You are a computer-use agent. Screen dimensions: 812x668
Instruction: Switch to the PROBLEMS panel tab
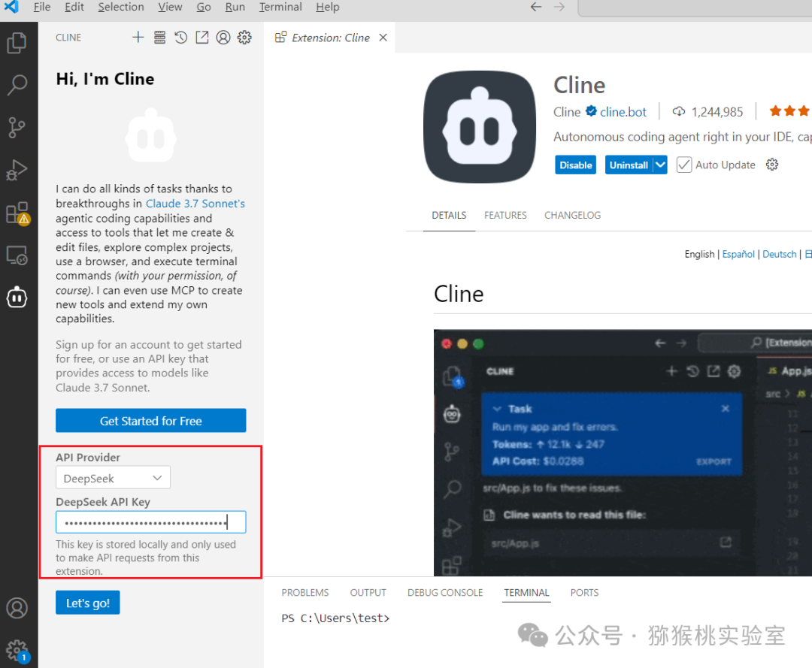305,592
